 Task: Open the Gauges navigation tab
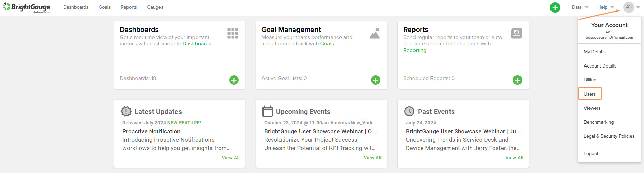click(155, 7)
